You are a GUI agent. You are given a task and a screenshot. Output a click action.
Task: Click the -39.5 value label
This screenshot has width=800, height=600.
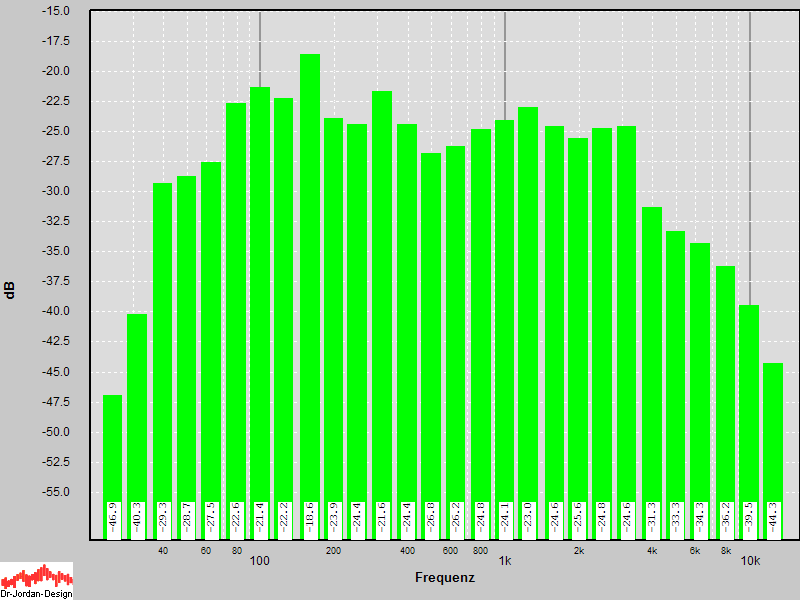point(749,518)
